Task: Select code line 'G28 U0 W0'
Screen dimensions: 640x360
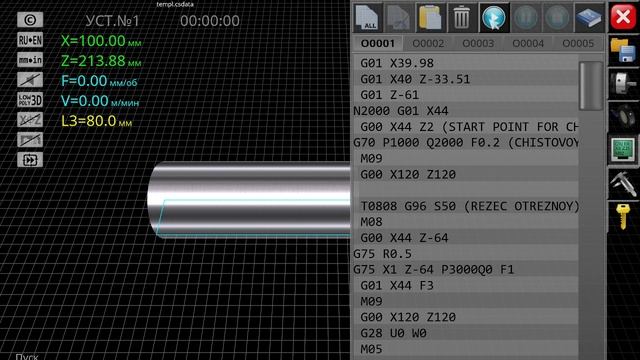Action: point(465,333)
